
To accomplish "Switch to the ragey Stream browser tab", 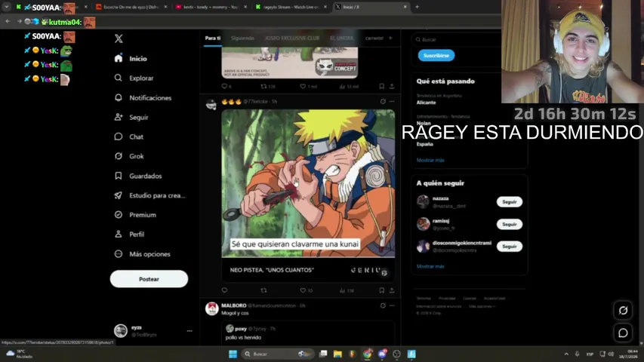I will coord(291,7).
